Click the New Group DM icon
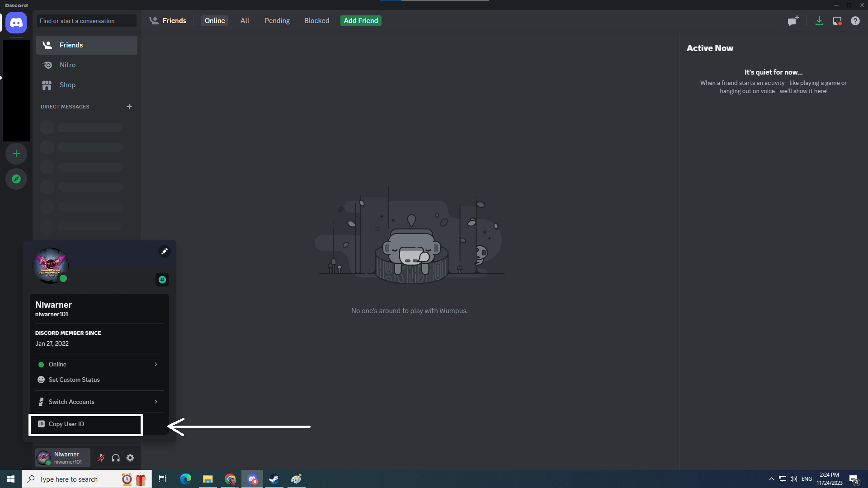This screenshot has width=868, height=488. 793,21
